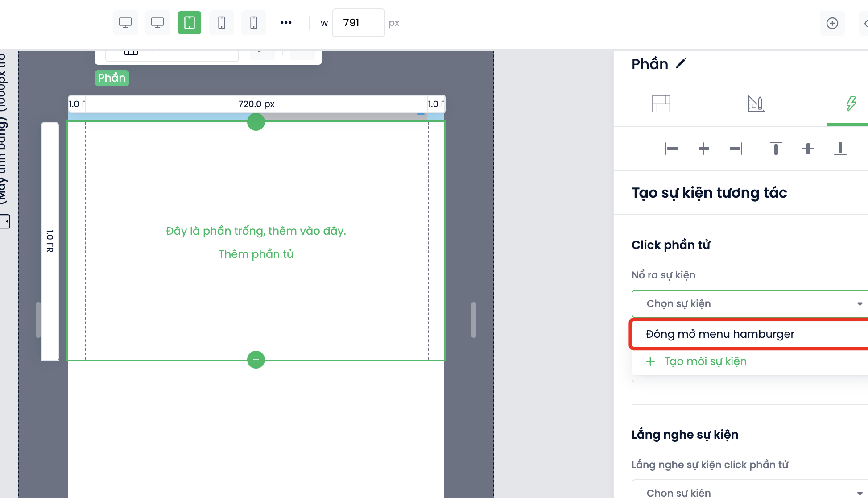868x498 pixels.
Task: Select the first desktop device icon
Action: coord(125,23)
